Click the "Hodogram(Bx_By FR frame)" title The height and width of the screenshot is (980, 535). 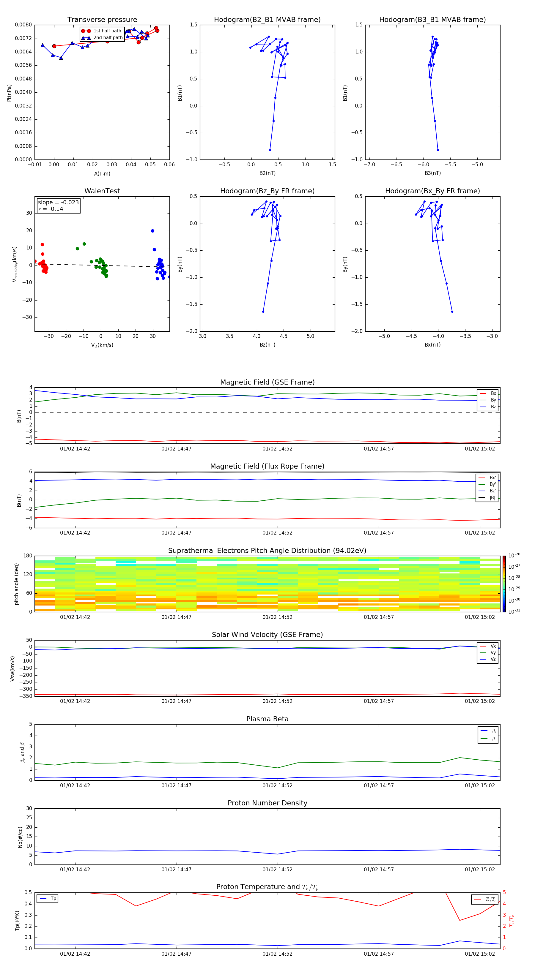click(432, 191)
